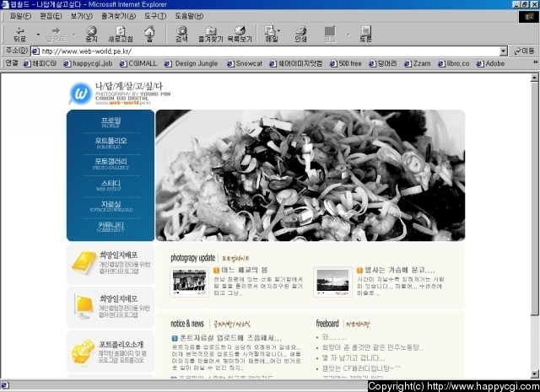This screenshot has height=392, width=540.
Task: Click the Windows logo throbber icon
Action: tap(529, 17)
